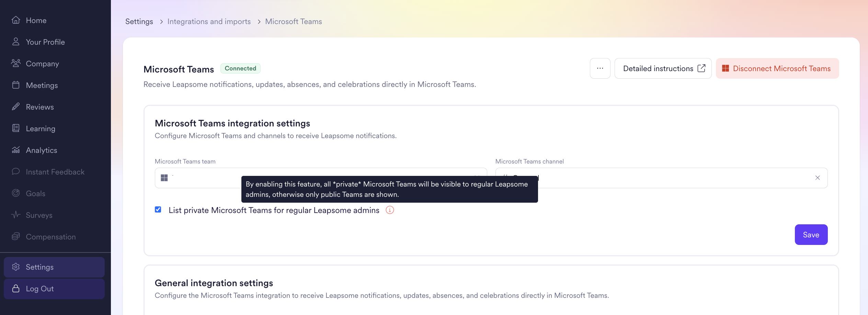The height and width of the screenshot is (315, 868).
Task: Open Surveys from the sidebar
Action: coord(39,215)
